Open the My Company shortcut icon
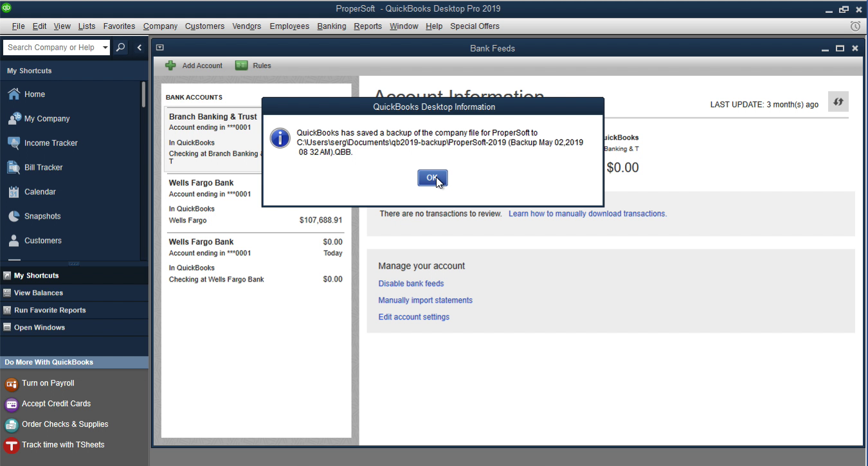This screenshot has height=466, width=868. click(x=14, y=118)
